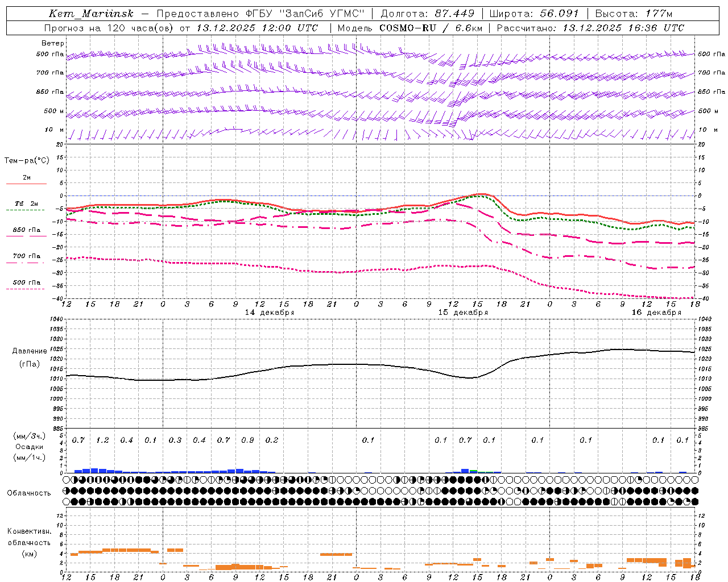
Task: Click the 1040 tick on left pressure axis
Action: 57,319
